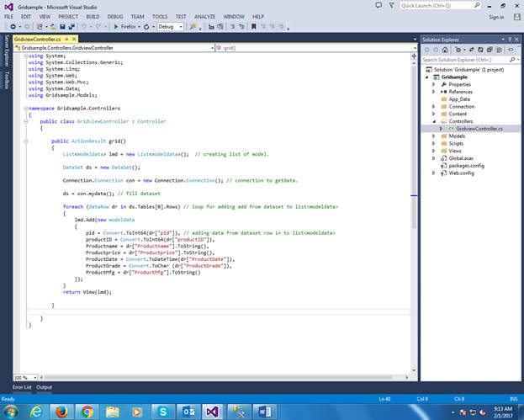The height and width of the screenshot is (420, 524).
Task: Click the Sign in link
Action: click(x=496, y=17)
